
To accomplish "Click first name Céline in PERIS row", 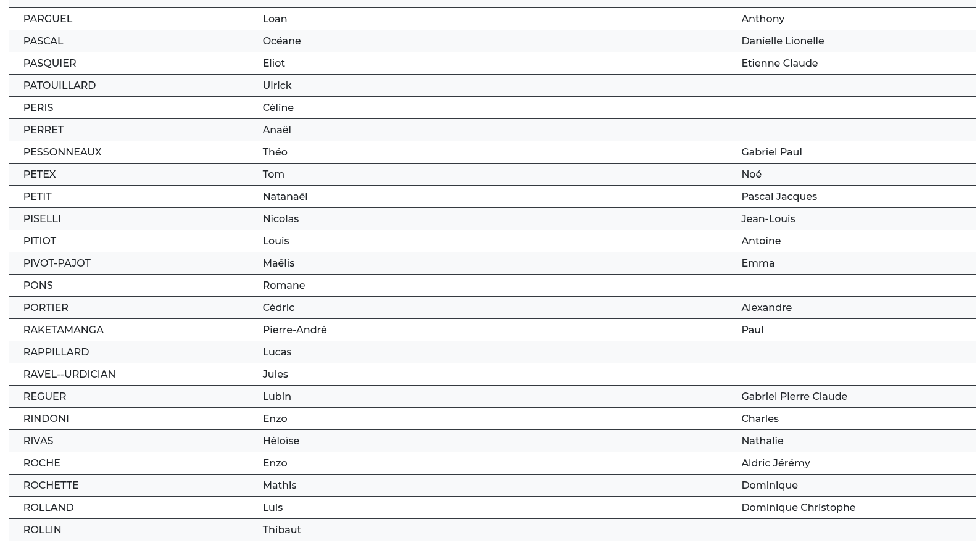I will coord(278,108).
